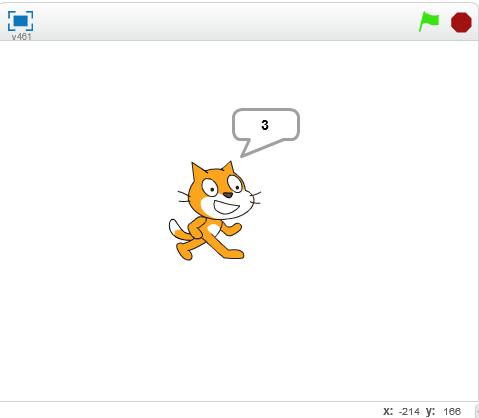Click the number 3 inside the bubble
Image resolution: width=479 pixels, height=418 pixels.
(265, 125)
